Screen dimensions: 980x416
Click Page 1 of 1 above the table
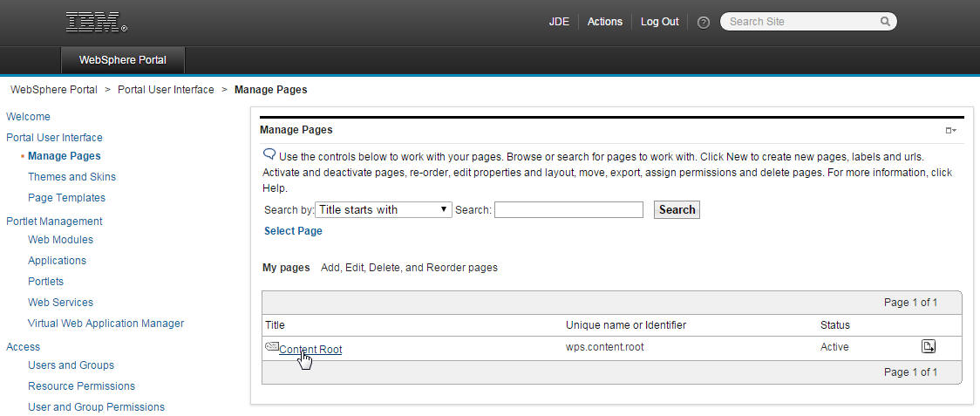[910, 302]
